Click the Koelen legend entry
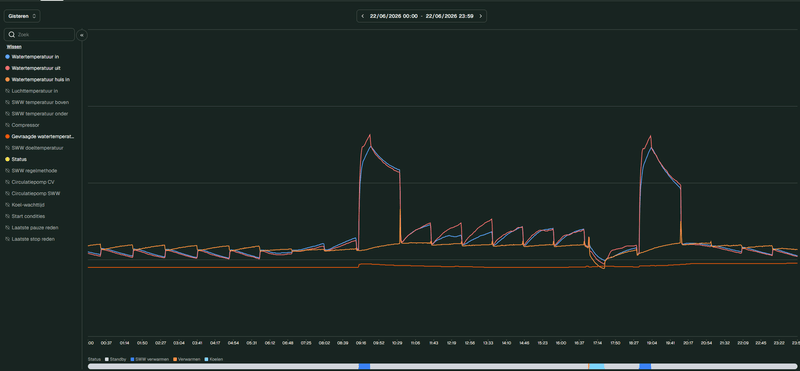Viewport: 800px width, 371px height. [213, 359]
